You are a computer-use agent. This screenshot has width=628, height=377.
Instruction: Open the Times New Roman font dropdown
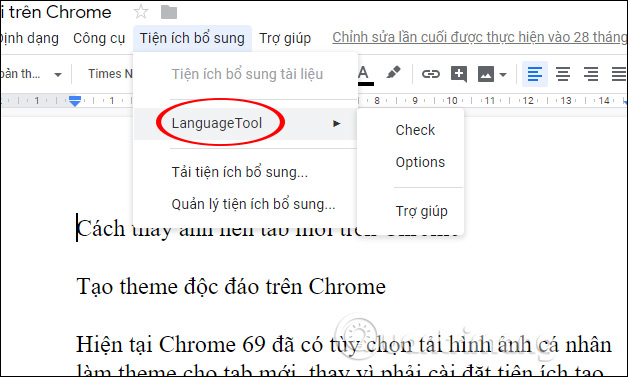pyautogui.click(x=110, y=74)
